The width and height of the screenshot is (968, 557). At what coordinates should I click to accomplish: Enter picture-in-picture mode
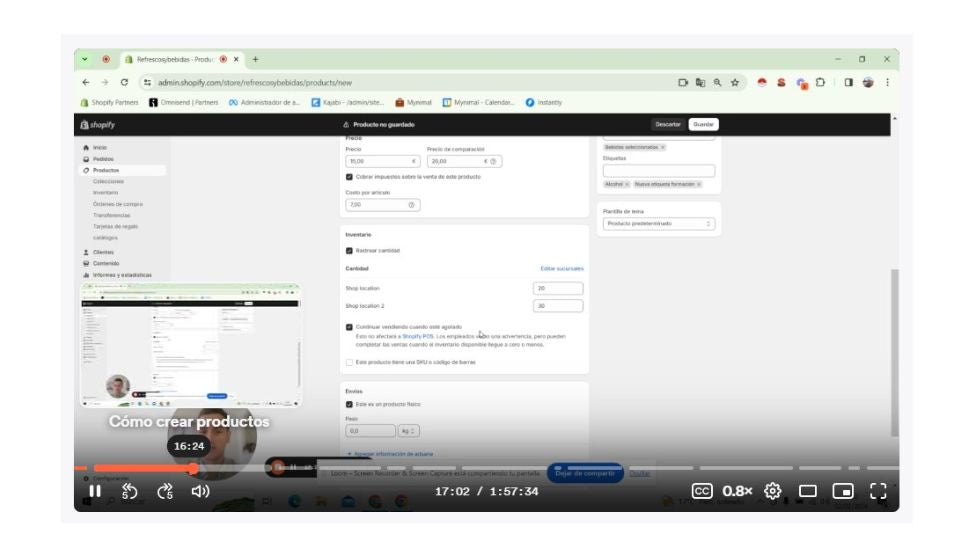coord(843,491)
